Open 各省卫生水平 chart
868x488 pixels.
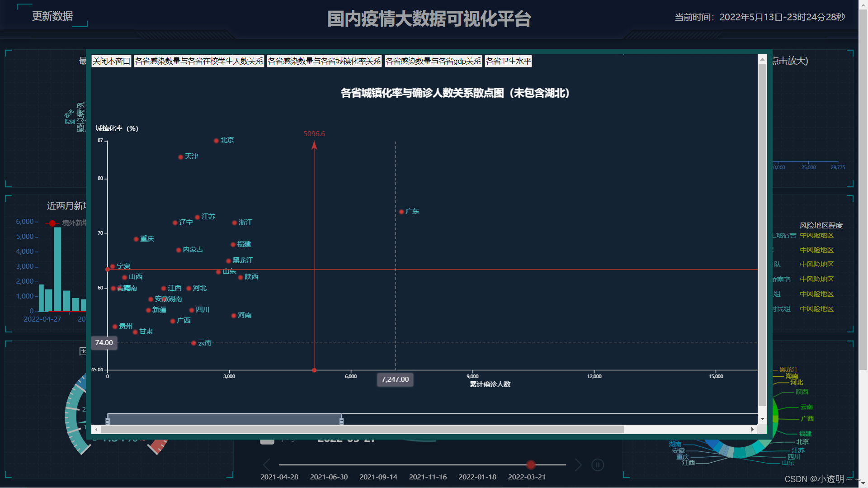(x=508, y=61)
